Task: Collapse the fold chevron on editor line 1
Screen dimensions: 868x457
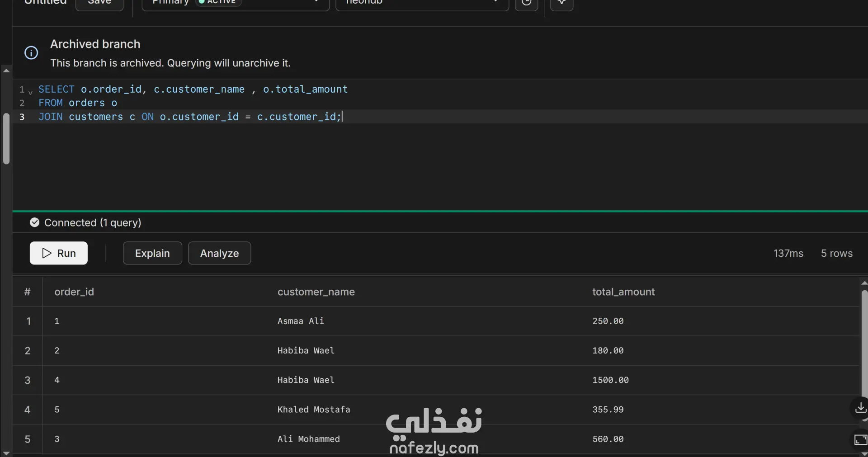Action: click(30, 92)
